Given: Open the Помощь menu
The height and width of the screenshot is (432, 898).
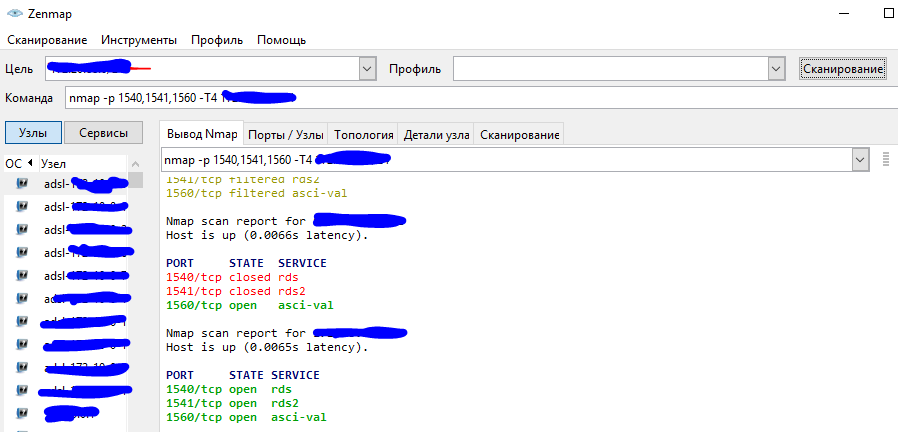Looking at the screenshot, I should 281,40.
